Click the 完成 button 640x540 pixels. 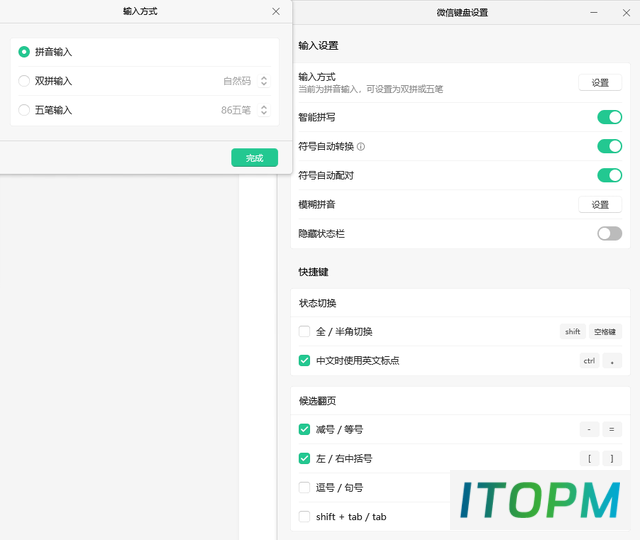tap(255, 158)
